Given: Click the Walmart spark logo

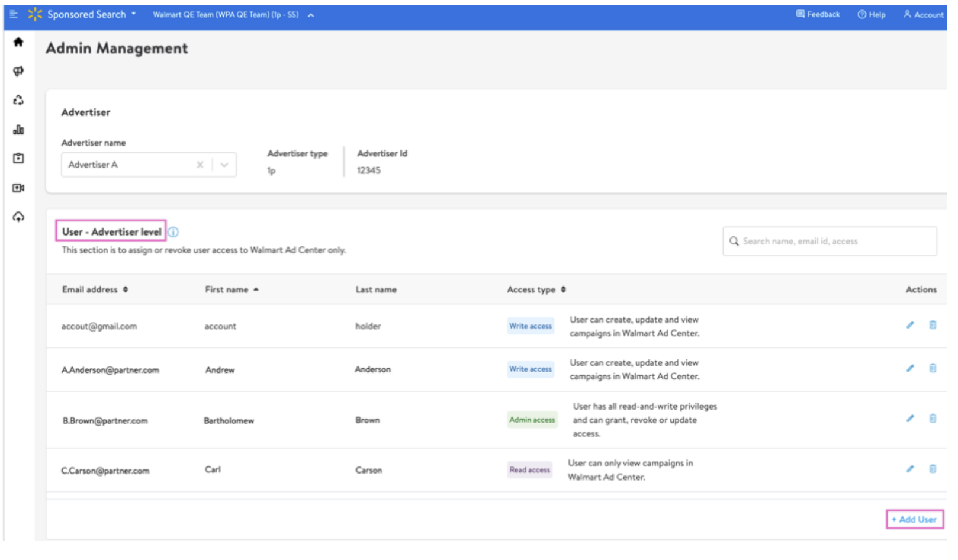Looking at the screenshot, I should pos(36,14).
